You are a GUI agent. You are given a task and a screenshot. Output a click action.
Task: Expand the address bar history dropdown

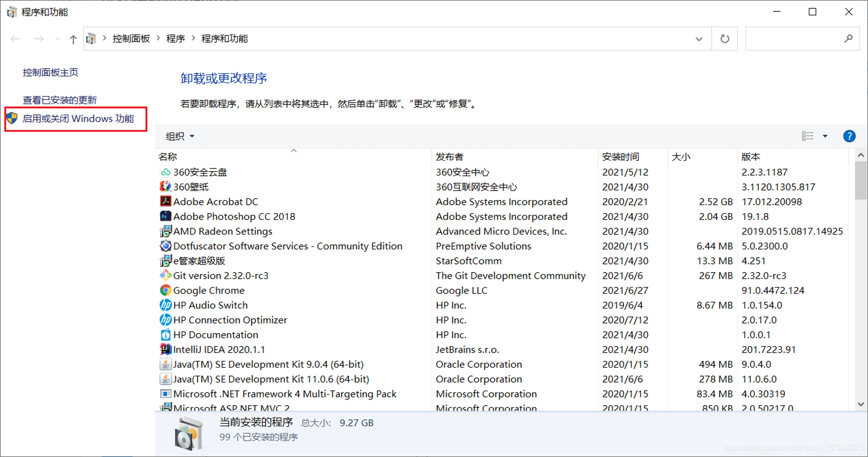pos(699,39)
